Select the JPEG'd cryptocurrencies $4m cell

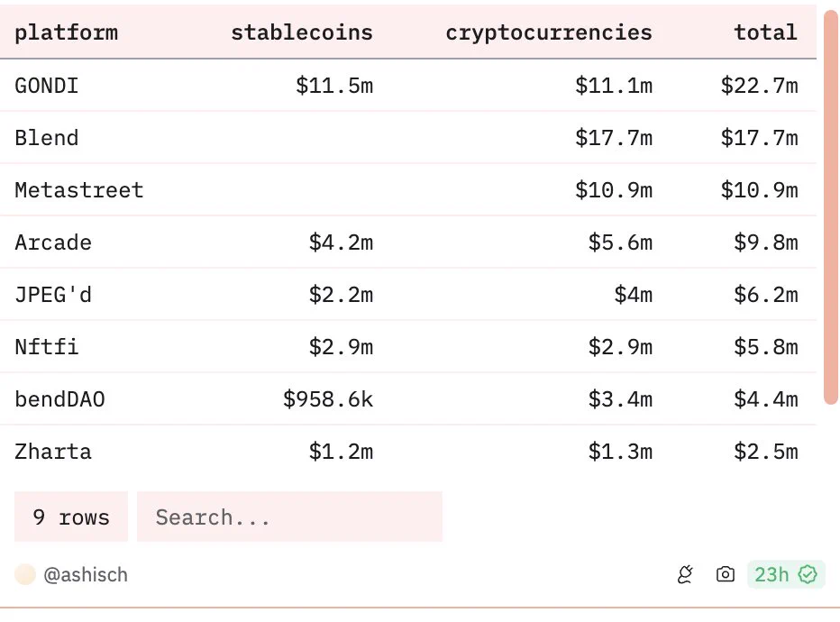click(x=634, y=294)
